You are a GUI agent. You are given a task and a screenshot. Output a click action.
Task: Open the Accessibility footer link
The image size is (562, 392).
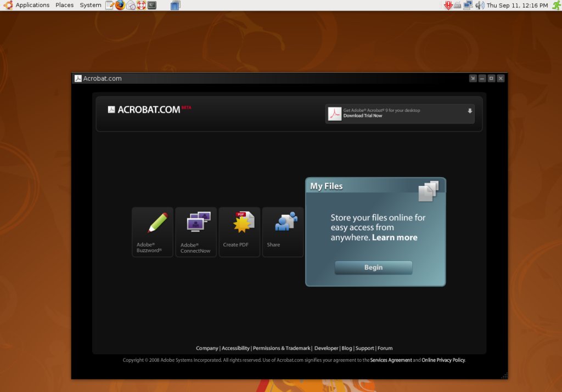click(235, 348)
